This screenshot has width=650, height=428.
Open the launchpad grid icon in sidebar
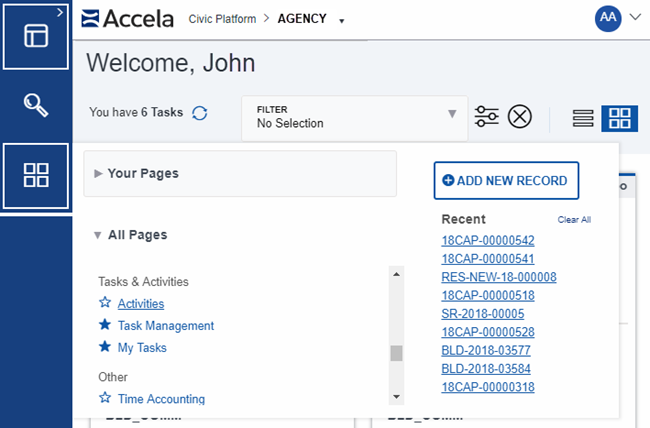click(x=36, y=176)
